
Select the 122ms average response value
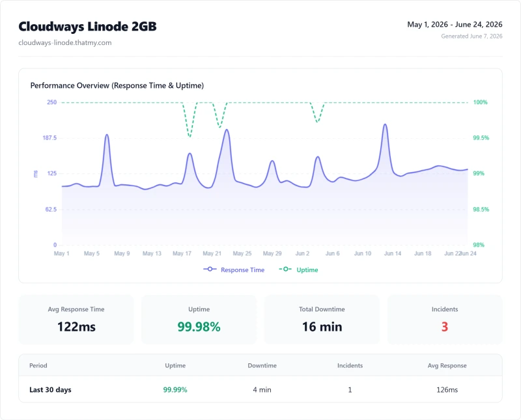pos(76,327)
